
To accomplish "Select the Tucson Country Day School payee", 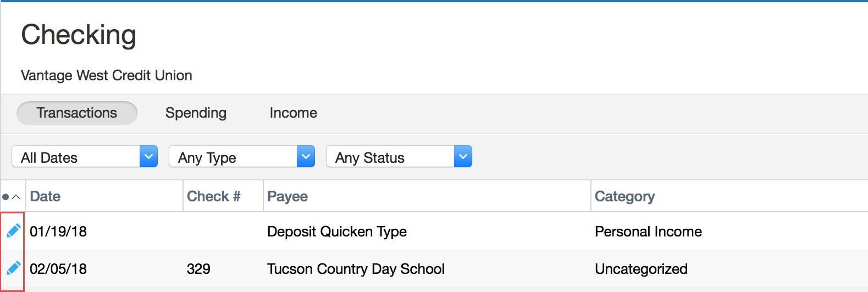I will [x=356, y=269].
